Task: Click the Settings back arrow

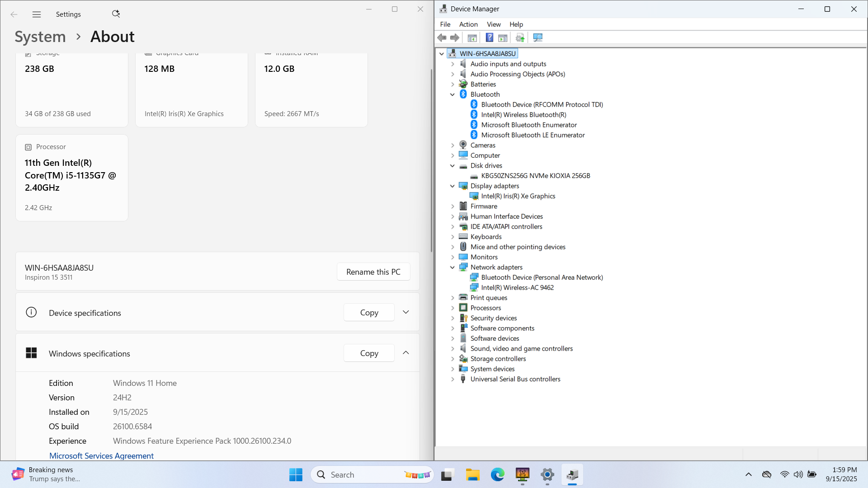Action: click(14, 14)
